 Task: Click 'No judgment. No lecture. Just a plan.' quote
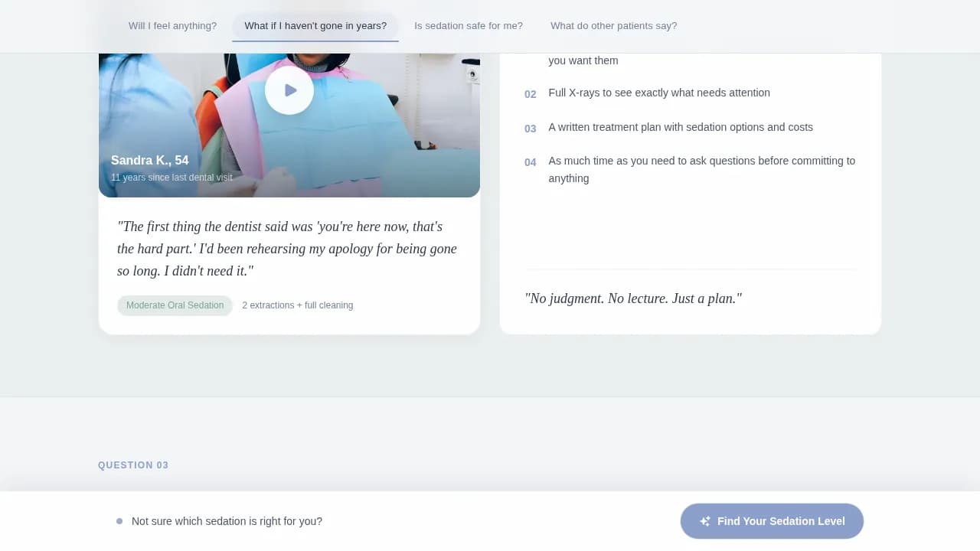[x=633, y=298]
